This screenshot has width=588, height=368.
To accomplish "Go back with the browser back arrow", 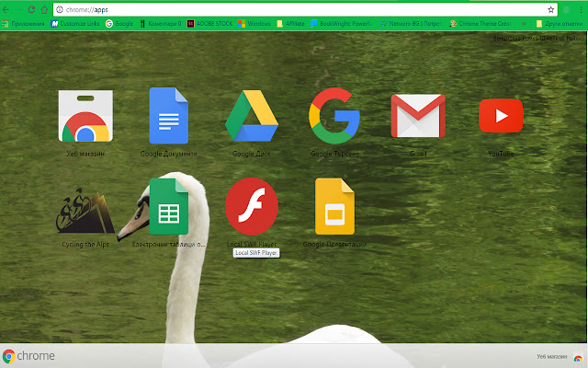I will point(6,10).
